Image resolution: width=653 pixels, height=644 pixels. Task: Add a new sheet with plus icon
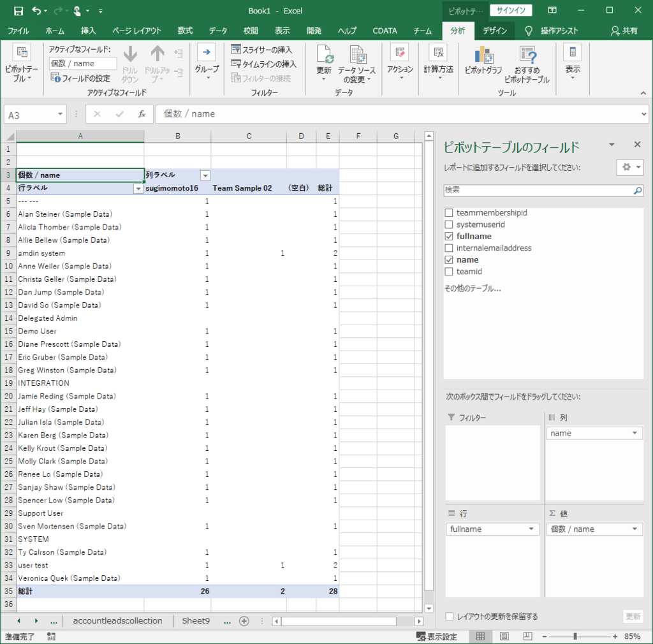(244, 621)
